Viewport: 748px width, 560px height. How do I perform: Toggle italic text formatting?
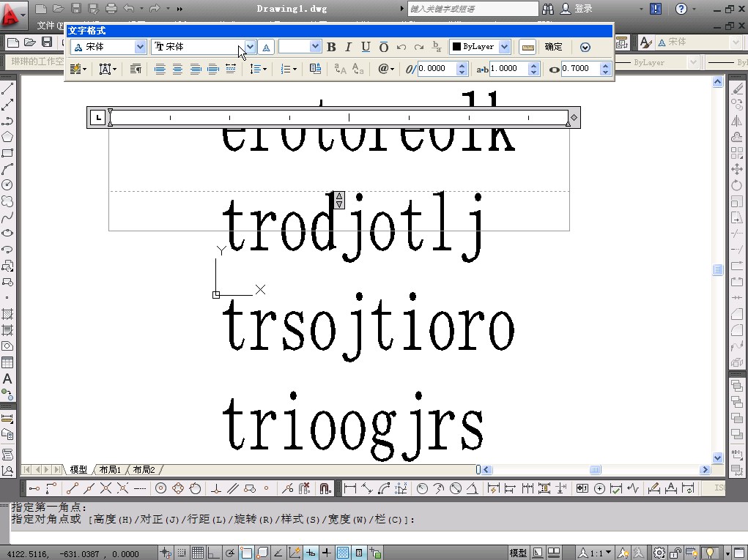click(348, 47)
